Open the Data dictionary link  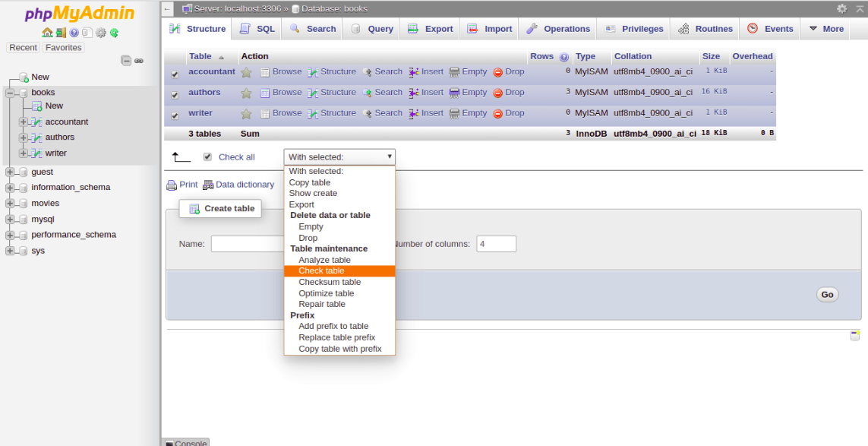(x=238, y=185)
